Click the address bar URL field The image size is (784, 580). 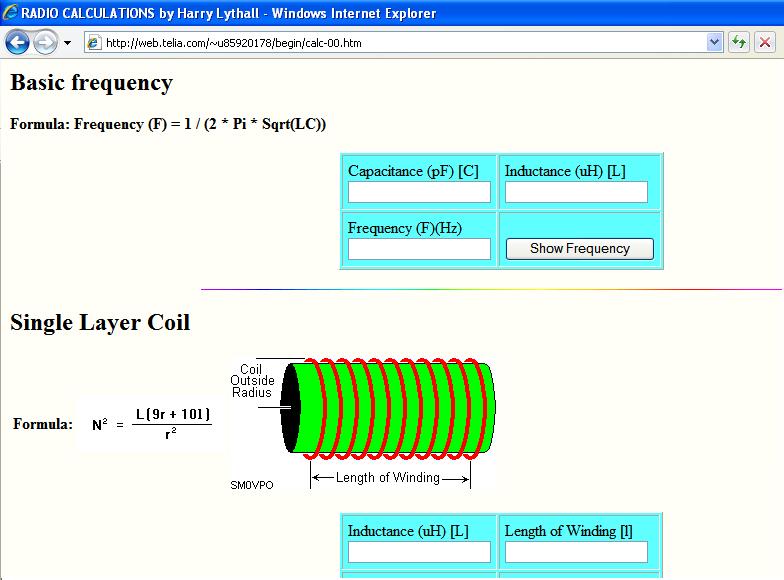coord(404,43)
